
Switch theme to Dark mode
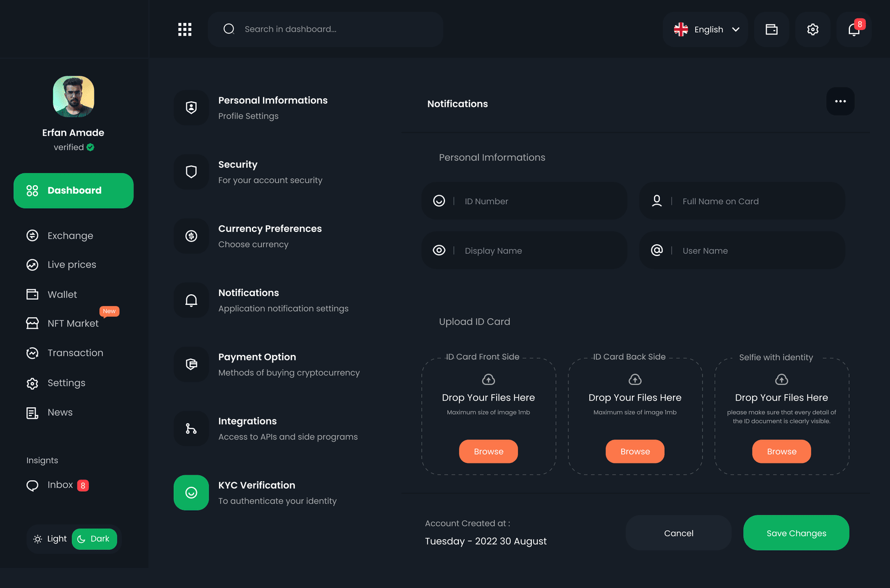point(94,539)
